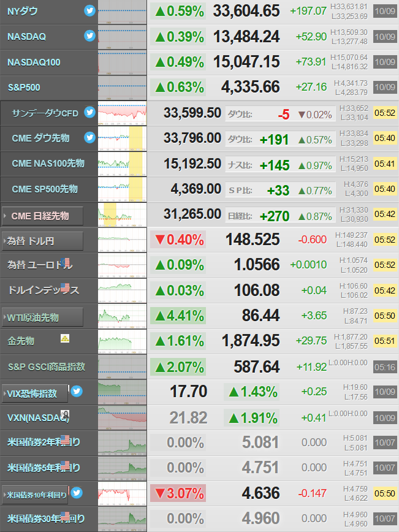Click the サンデーダウCFD price 33,599.50
399x532 pixels.
[x=192, y=113]
